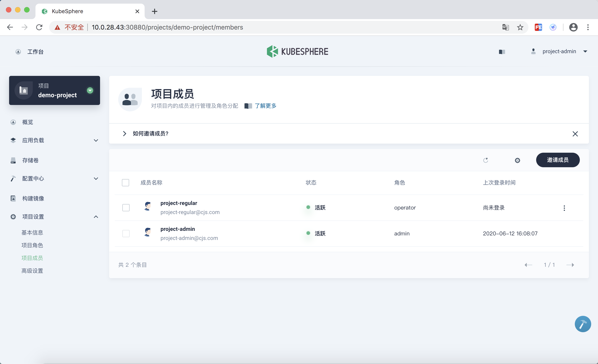Check the project-regular row checkbox
Screen dimensions: 598x364
(x=126, y=208)
